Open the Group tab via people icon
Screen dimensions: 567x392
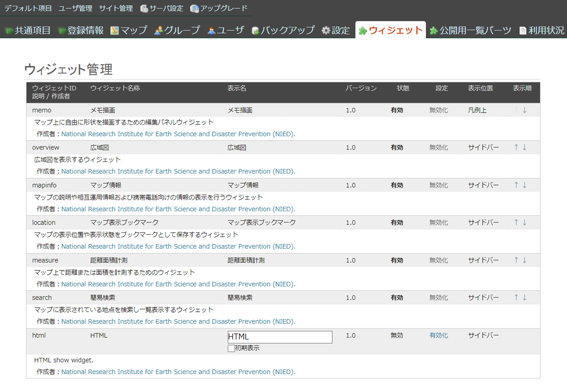point(158,31)
